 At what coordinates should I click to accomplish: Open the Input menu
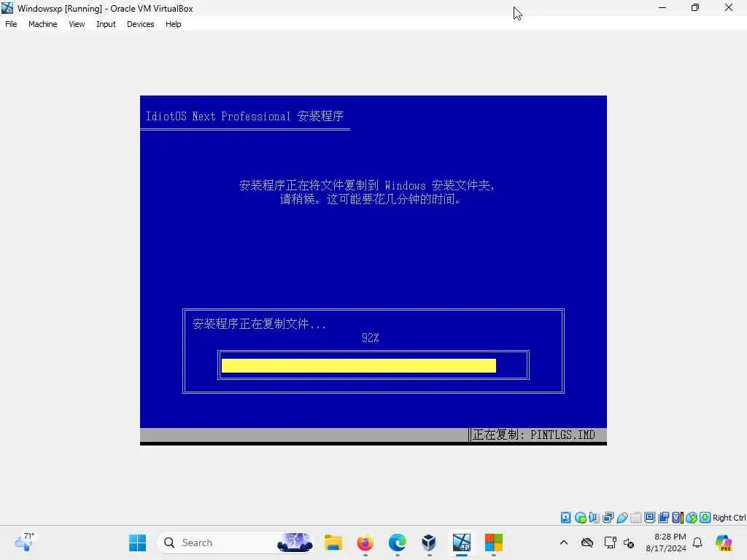click(106, 24)
